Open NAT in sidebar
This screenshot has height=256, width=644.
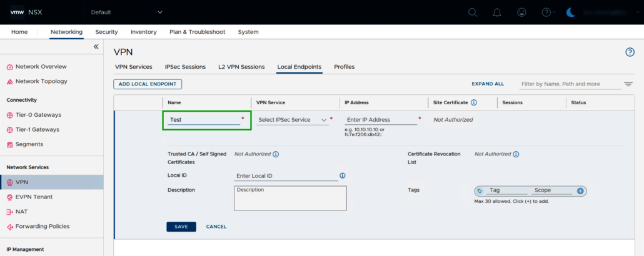tap(21, 212)
